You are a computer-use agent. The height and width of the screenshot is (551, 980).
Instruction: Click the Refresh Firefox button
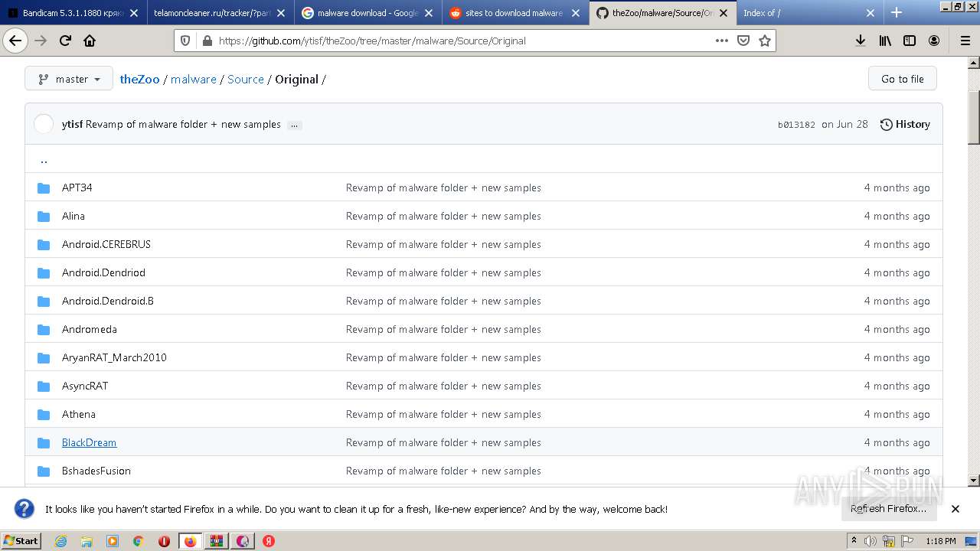tap(888, 509)
